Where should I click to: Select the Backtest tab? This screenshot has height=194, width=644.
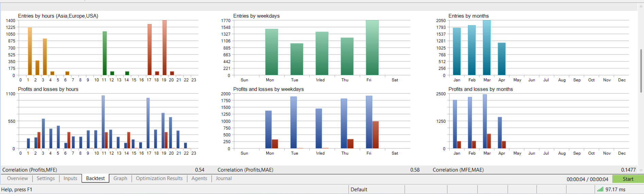click(x=96, y=178)
